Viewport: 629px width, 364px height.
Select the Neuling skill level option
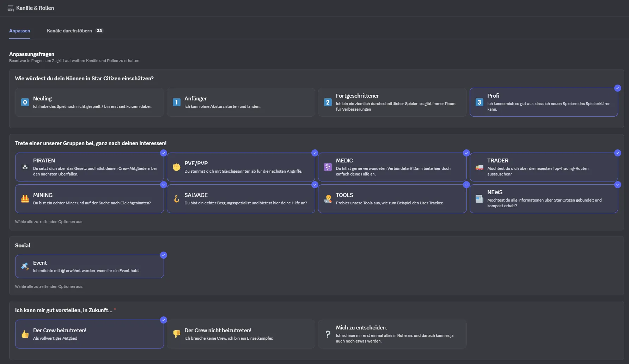tap(89, 102)
